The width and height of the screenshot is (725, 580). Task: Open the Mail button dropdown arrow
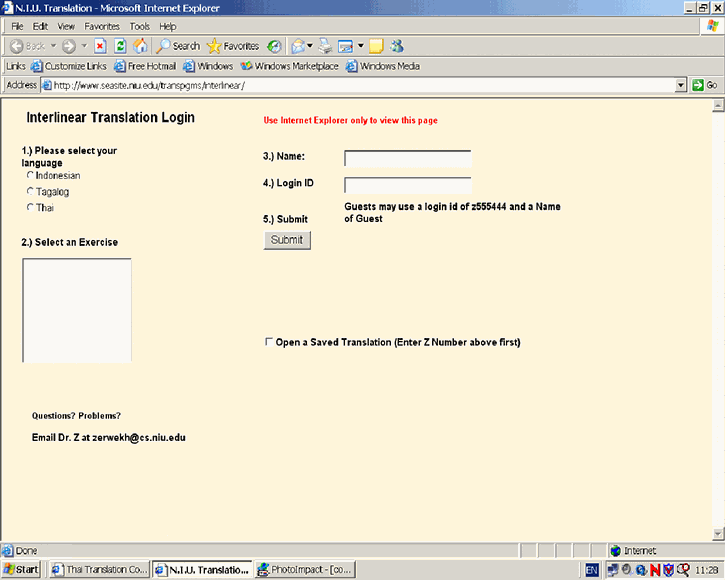(x=310, y=46)
